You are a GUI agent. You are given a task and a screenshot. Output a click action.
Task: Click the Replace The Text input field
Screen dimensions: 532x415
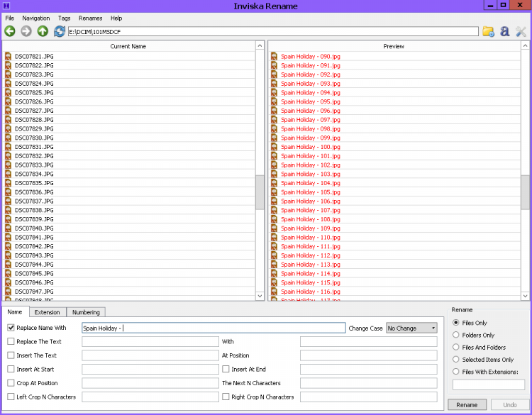[x=150, y=341]
